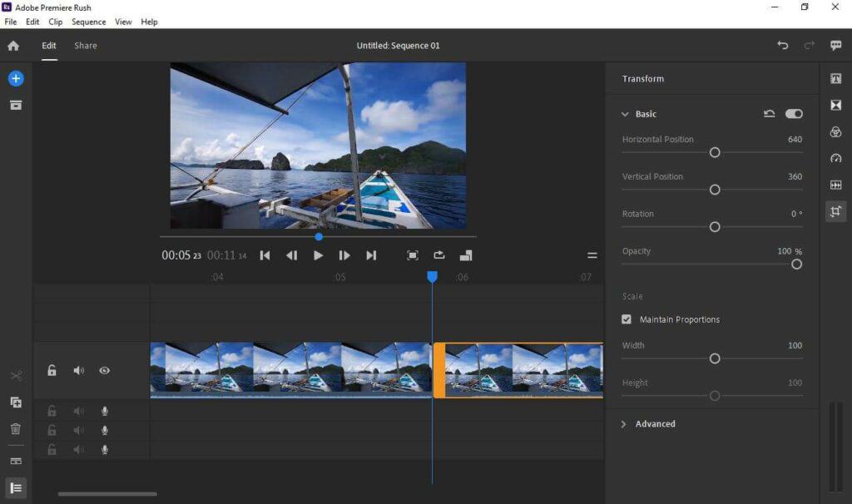The width and height of the screenshot is (852, 504).
Task: Open the Transitions panel icon
Action: (835, 105)
